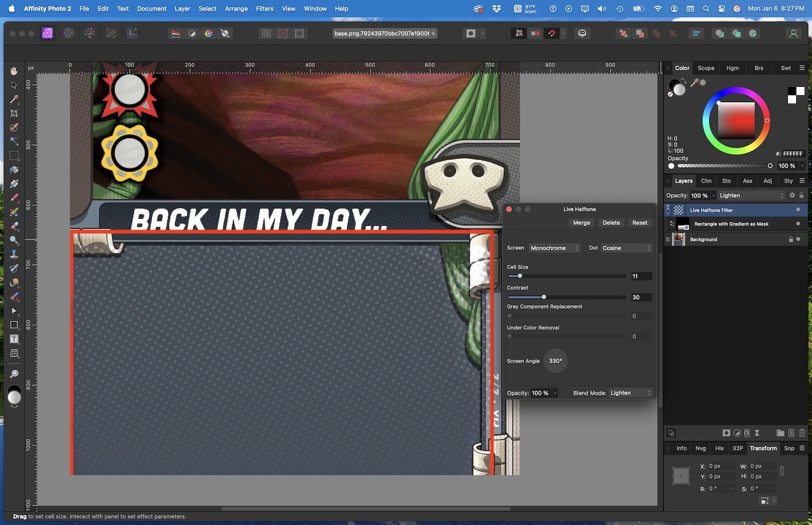Screen dimensions: 812x525
Task: Switch to Liquify Persona
Action: 69,34
